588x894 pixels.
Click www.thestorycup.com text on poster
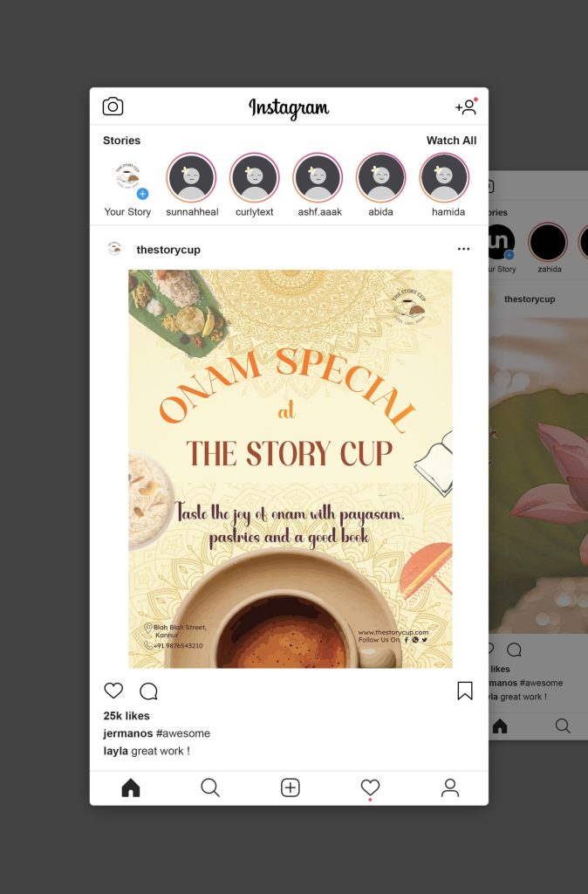pos(393,632)
